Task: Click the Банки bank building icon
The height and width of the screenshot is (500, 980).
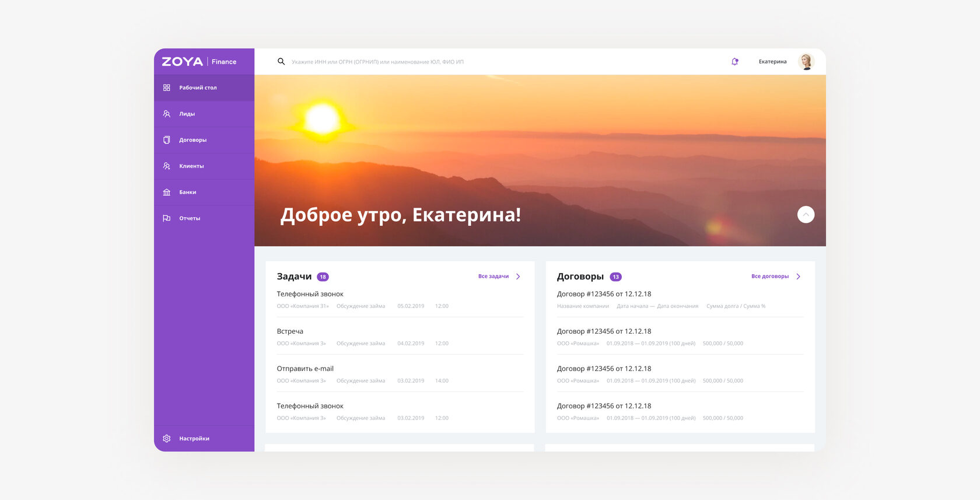Action: tap(167, 192)
